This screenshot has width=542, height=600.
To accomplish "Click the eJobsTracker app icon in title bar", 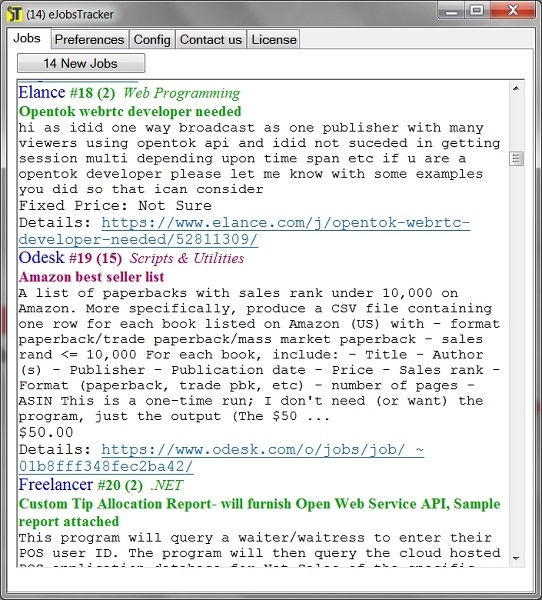I will [15, 14].
